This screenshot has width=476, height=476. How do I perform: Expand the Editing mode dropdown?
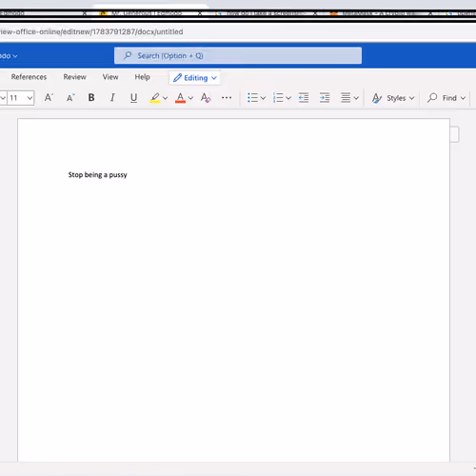pos(195,78)
